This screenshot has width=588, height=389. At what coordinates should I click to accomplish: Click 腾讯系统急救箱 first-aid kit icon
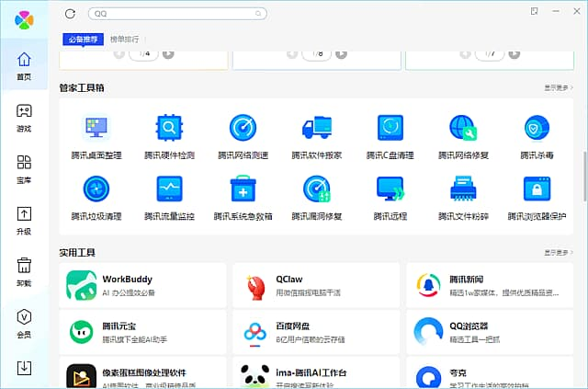(x=243, y=189)
